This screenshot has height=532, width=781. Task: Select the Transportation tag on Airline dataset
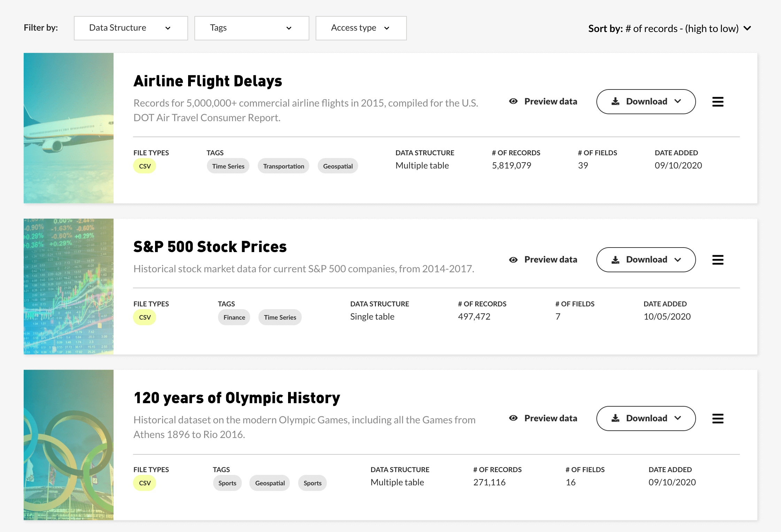pyautogui.click(x=284, y=166)
